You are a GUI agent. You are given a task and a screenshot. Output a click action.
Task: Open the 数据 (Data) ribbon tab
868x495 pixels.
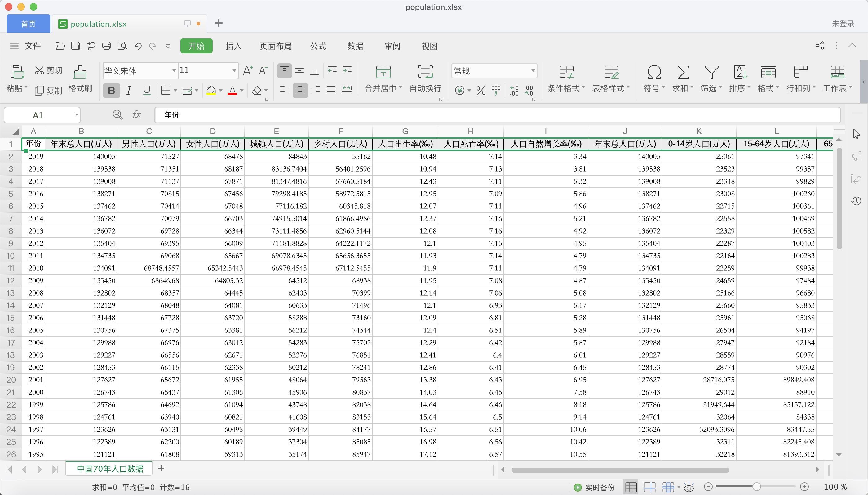tap(355, 46)
